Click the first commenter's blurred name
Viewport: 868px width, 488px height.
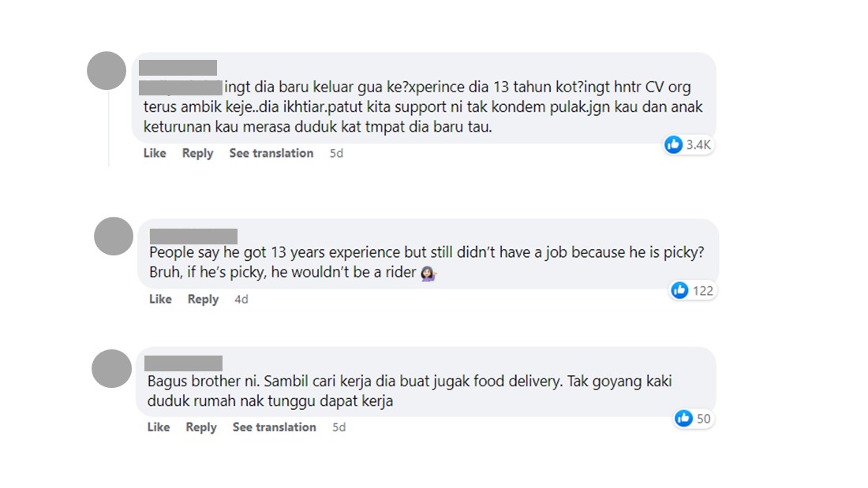point(178,68)
